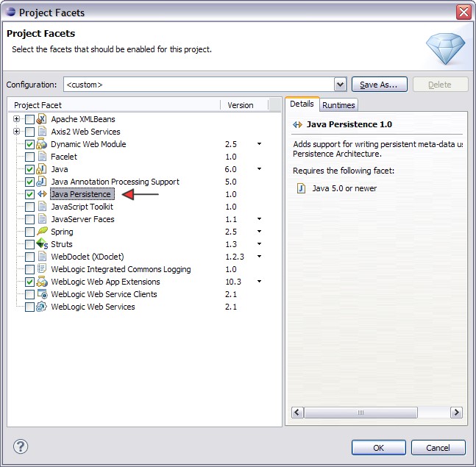Click the WebLogic Web App Extensions icon
This screenshot has width=476, height=467.
pyautogui.click(x=42, y=282)
